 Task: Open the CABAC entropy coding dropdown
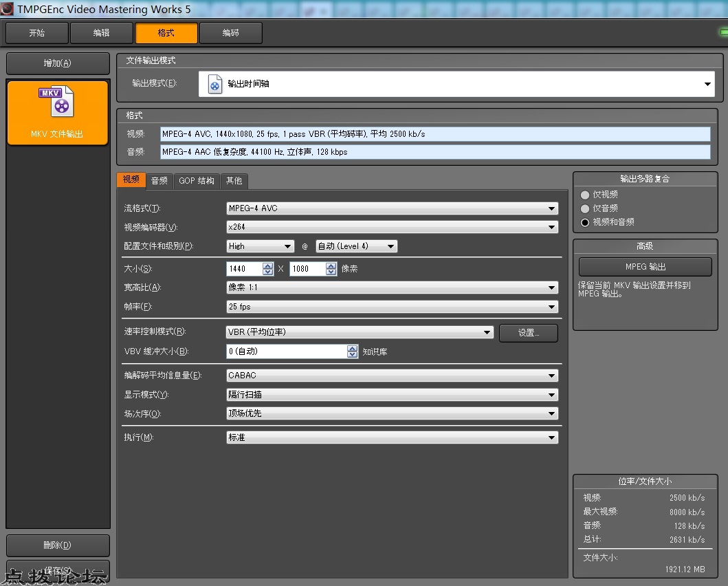392,376
